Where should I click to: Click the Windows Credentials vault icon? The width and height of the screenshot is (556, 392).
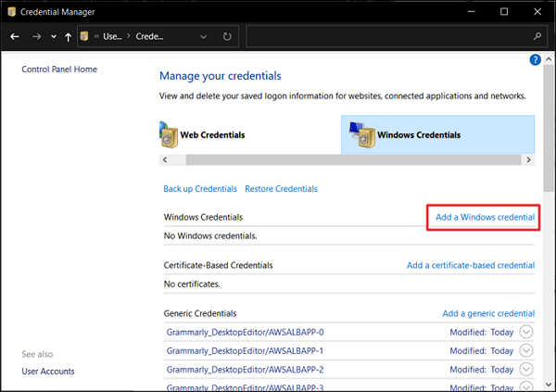click(363, 134)
